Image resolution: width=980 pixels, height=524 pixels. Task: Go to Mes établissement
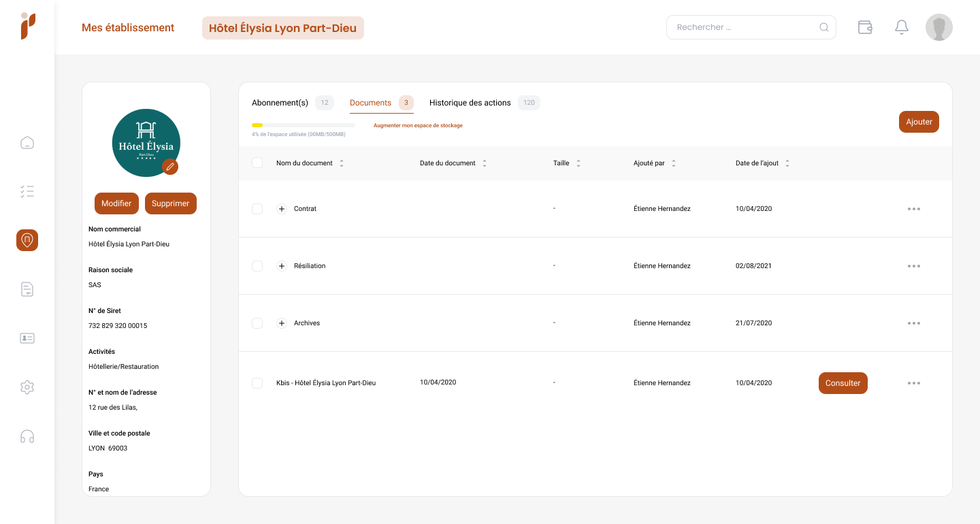coord(128,28)
